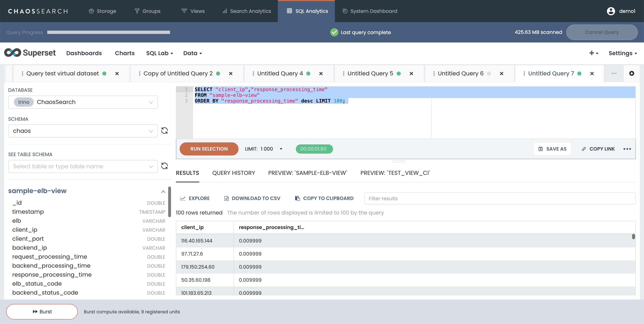The width and height of the screenshot is (644, 324).
Task: Click the Filter results input field
Action: click(x=500, y=198)
